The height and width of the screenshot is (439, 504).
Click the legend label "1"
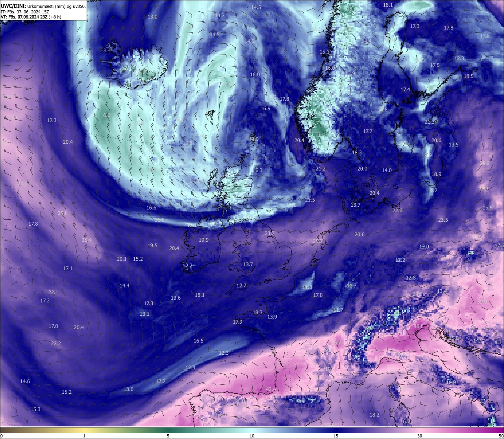point(84,436)
